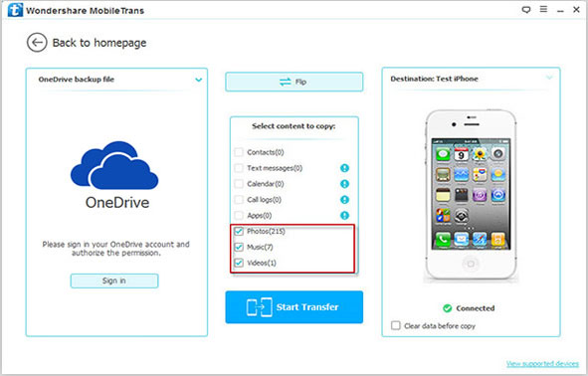Image resolution: width=588 pixels, height=376 pixels.
Task: Click the Destination: Test iPhone label
Action: point(434,79)
